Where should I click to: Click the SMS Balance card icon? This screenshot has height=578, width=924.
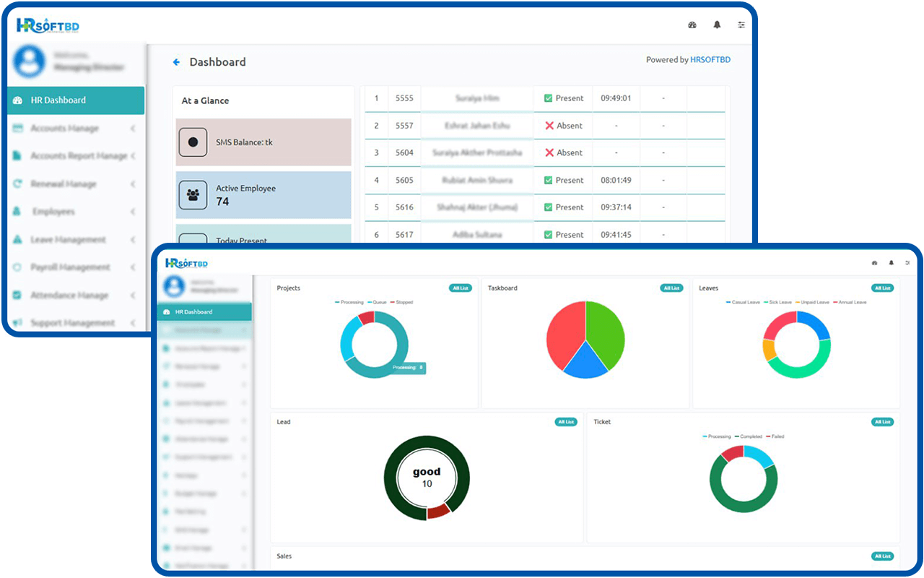pos(193,142)
